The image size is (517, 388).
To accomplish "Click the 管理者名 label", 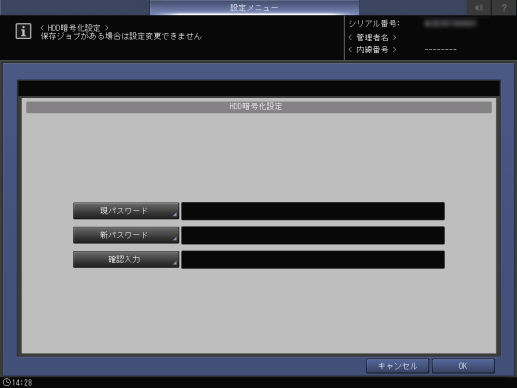I will tap(372, 37).
